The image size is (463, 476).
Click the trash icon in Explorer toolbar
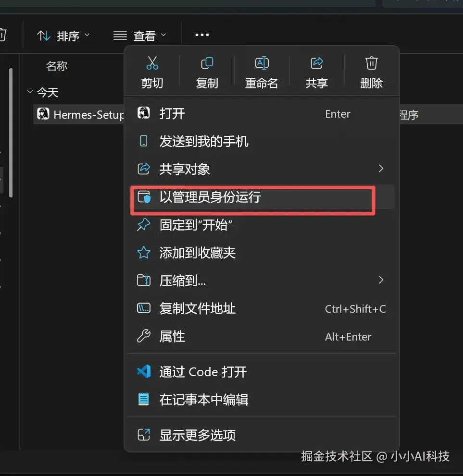point(3,35)
